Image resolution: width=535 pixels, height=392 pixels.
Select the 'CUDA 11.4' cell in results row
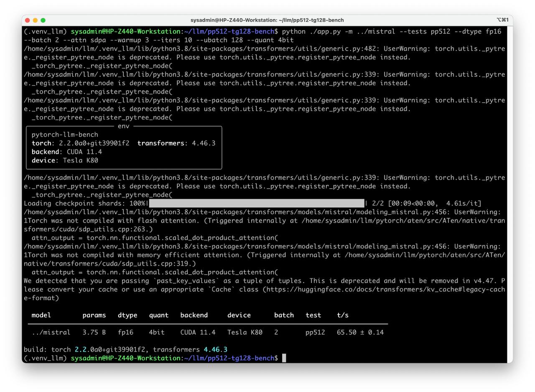coord(198,332)
